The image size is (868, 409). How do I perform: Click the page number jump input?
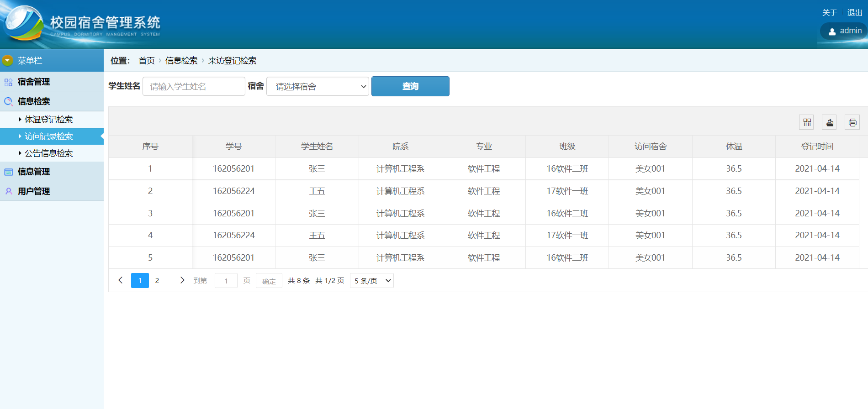tap(226, 281)
